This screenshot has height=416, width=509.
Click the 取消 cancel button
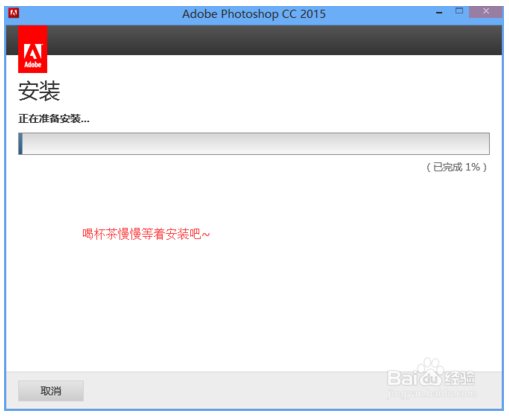point(51,390)
